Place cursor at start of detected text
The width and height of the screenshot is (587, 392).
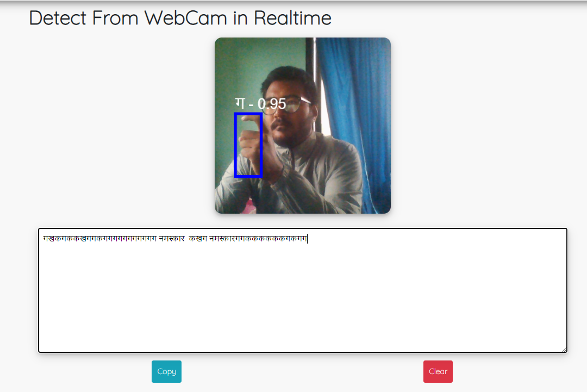[43, 239]
